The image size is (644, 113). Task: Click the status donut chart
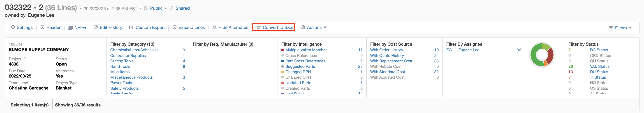(x=542, y=55)
